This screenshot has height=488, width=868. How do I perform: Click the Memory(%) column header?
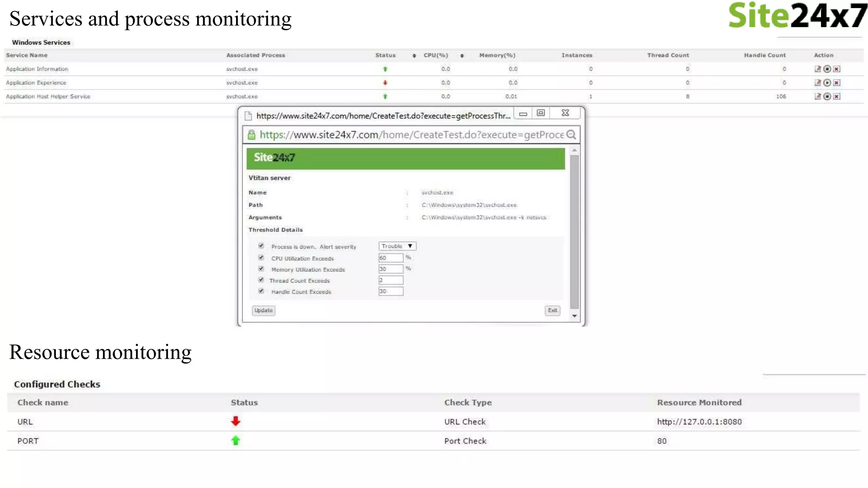497,55
